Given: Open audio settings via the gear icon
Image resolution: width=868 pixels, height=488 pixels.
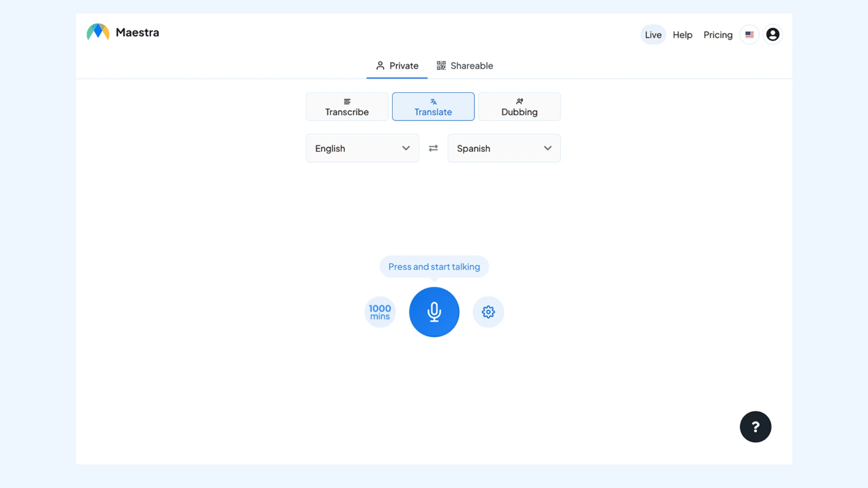Looking at the screenshot, I should 488,312.
